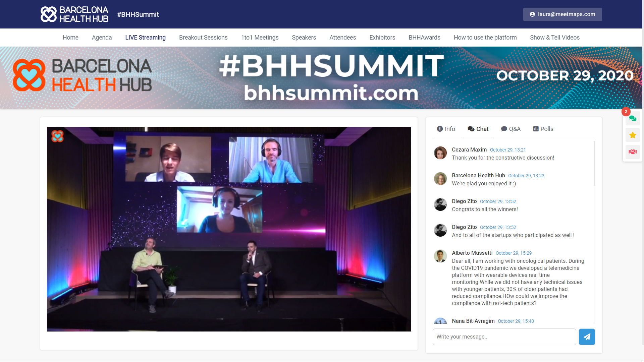The width and height of the screenshot is (644, 362).
Task: Click the live stream video player
Action: (x=229, y=229)
